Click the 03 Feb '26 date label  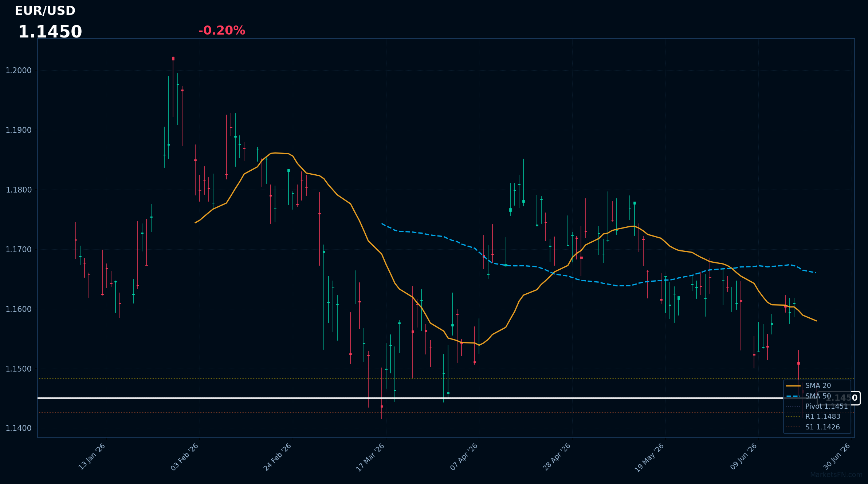(x=185, y=457)
